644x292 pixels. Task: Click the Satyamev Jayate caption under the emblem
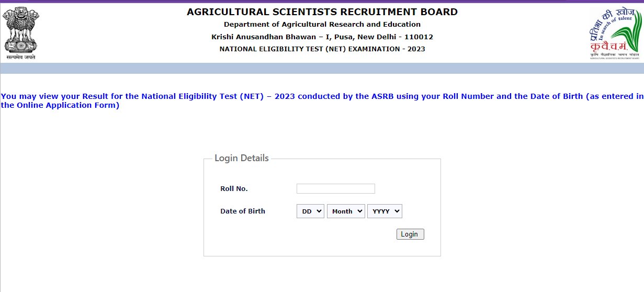tap(21, 57)
